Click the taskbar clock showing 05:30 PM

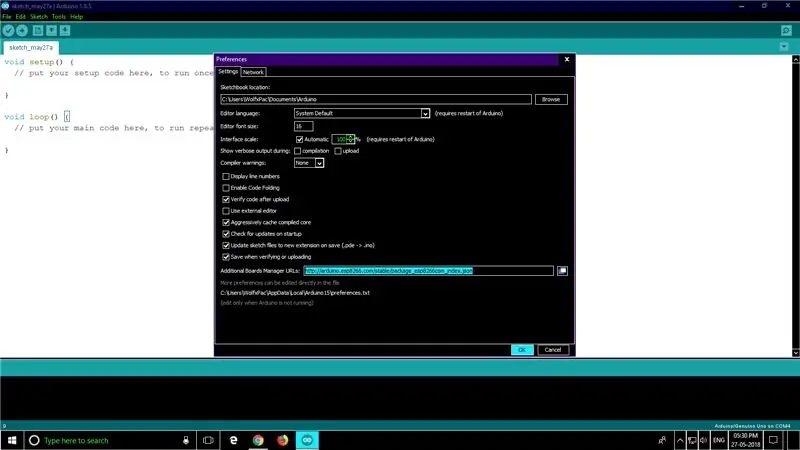tap(745, 440)
